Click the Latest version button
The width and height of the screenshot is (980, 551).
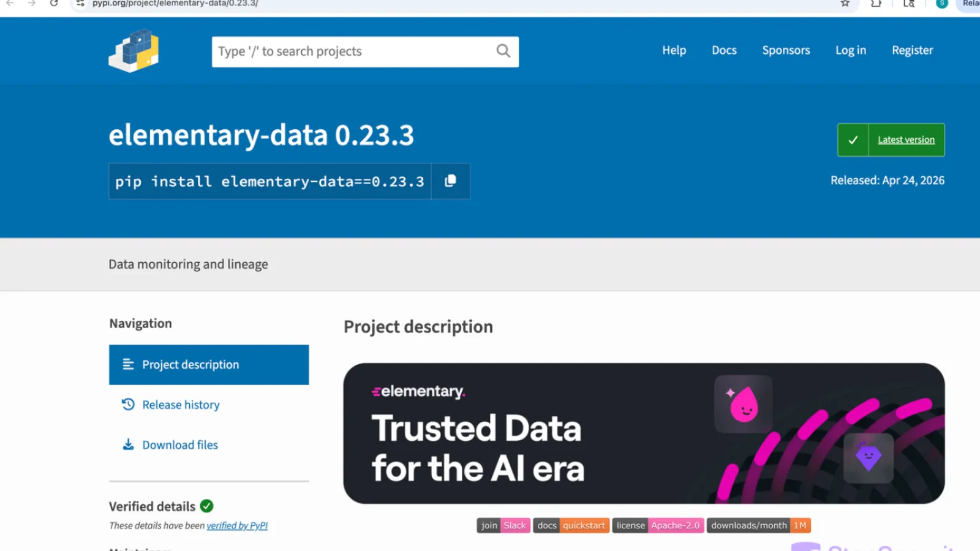click(906, 140)
